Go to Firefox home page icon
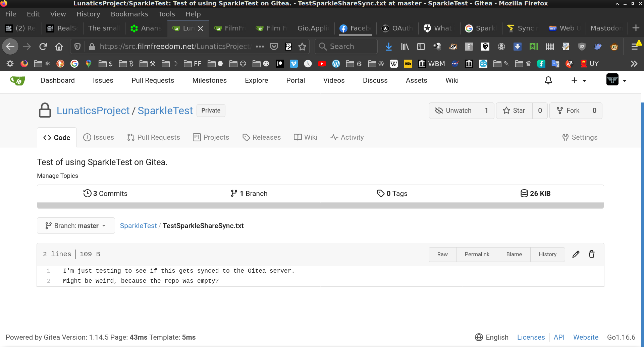Screen dimensions: 644x347 [59, 47]
